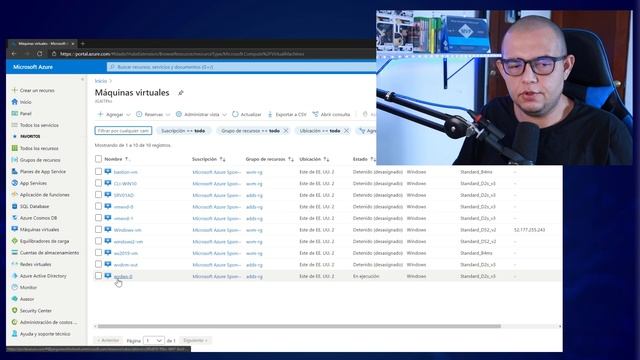Screen dimensions: 640x360
Task: Check the CLI-WIN10 row checkbox
Action: pyautogui.click(x=98, y=183)
